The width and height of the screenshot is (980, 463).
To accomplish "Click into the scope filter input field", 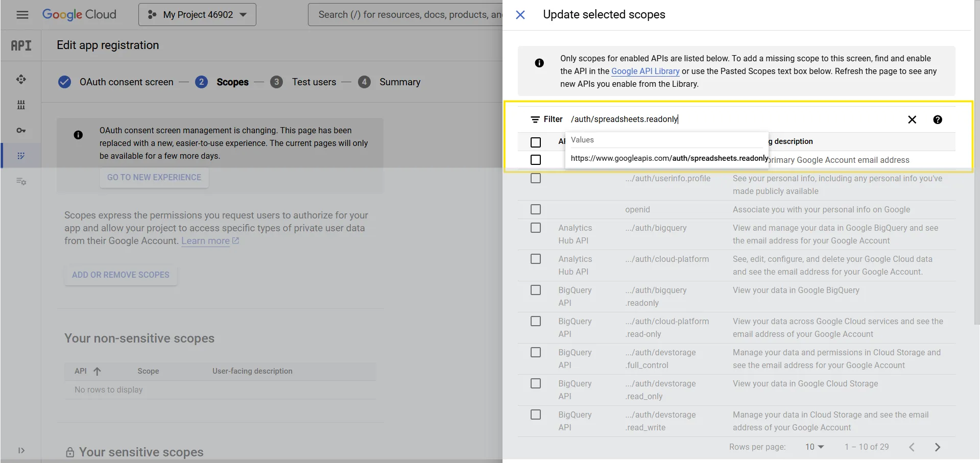I will (735, 119).
